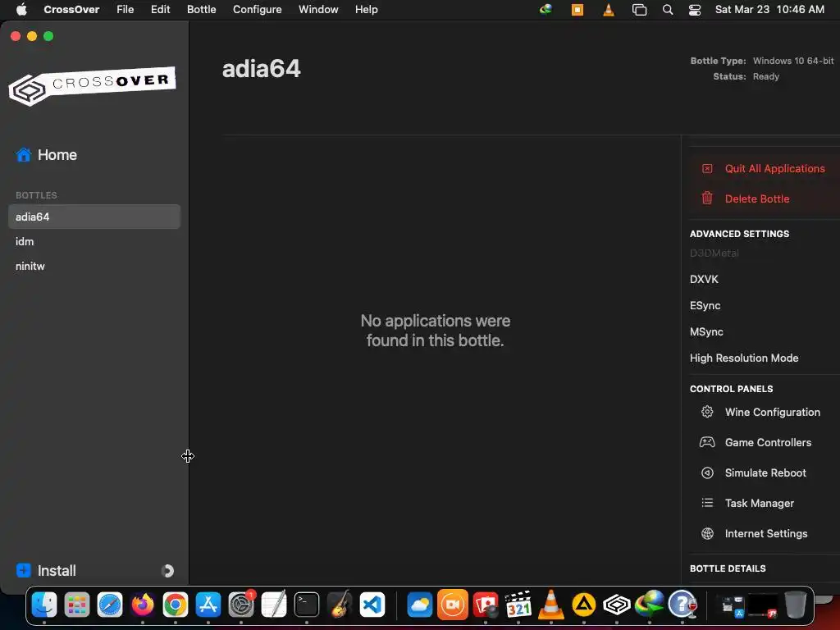840x630 pixels.
Task: Open GarageBand from the Dock
Action: 339,605
